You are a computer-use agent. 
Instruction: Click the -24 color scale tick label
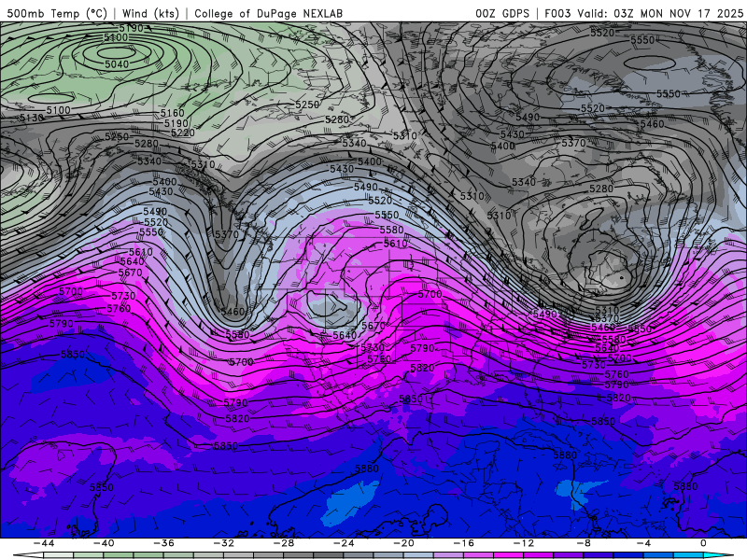pos(344,543)
